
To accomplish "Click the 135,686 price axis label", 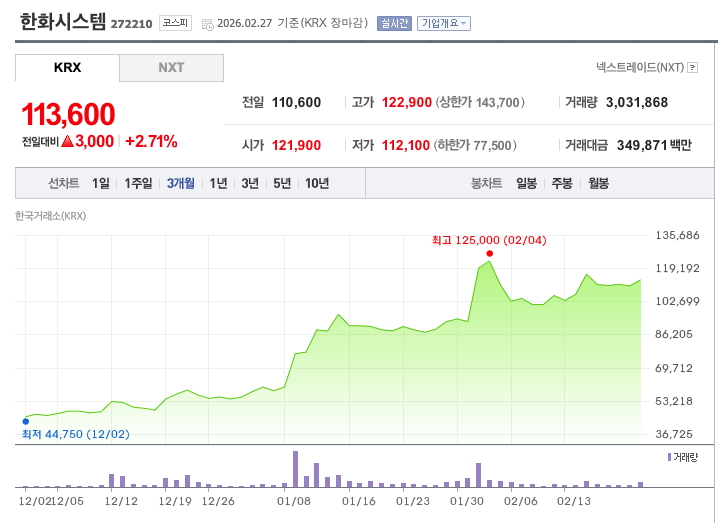I will [x=678, y=235].
